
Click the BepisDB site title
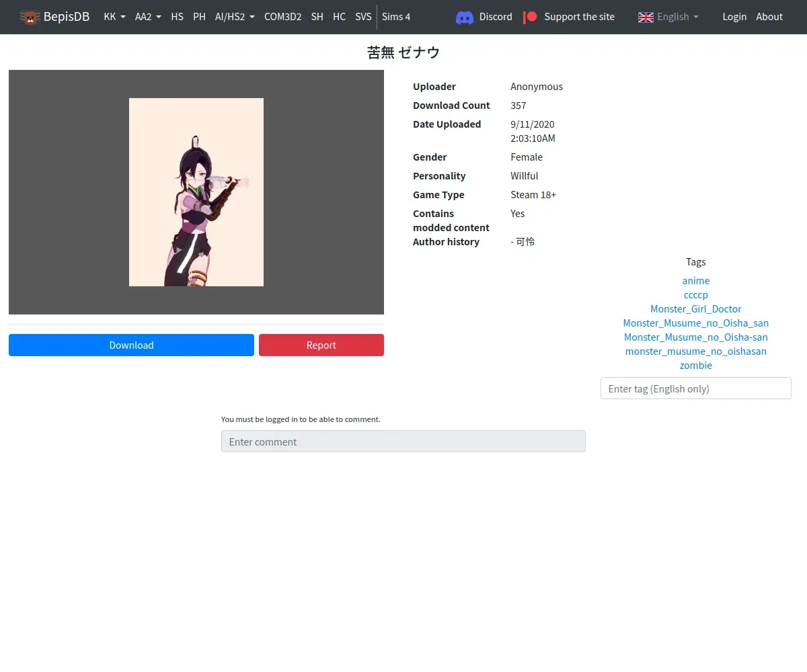(67, 17)
